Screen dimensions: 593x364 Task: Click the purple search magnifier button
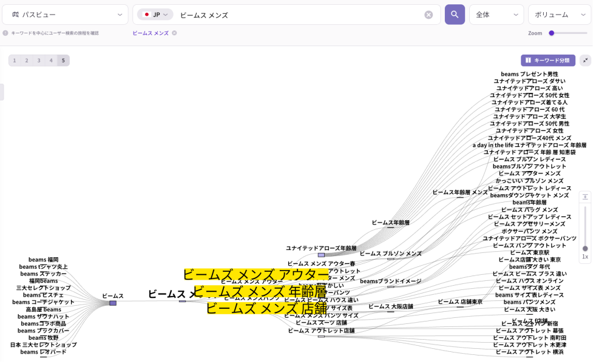[455, 15]
